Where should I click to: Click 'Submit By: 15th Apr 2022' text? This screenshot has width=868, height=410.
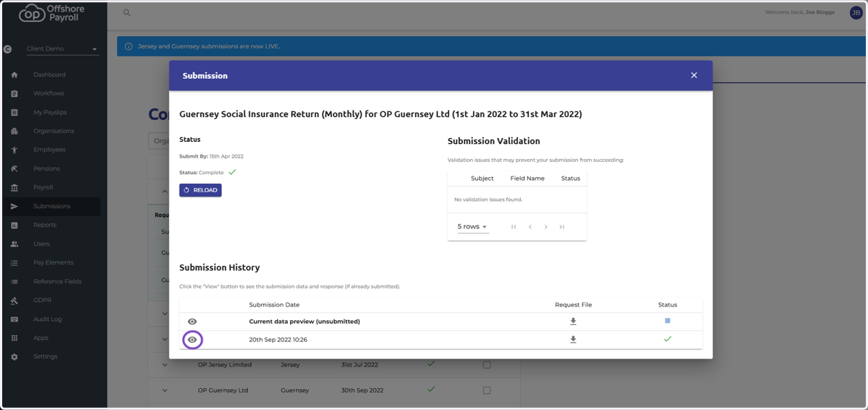[x=211, y=156]
